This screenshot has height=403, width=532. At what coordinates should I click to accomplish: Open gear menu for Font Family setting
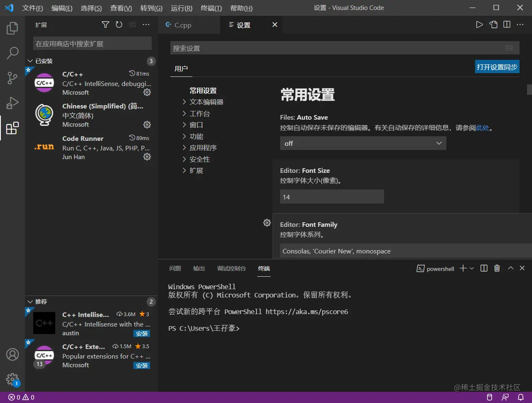click(x=267, y=223)
